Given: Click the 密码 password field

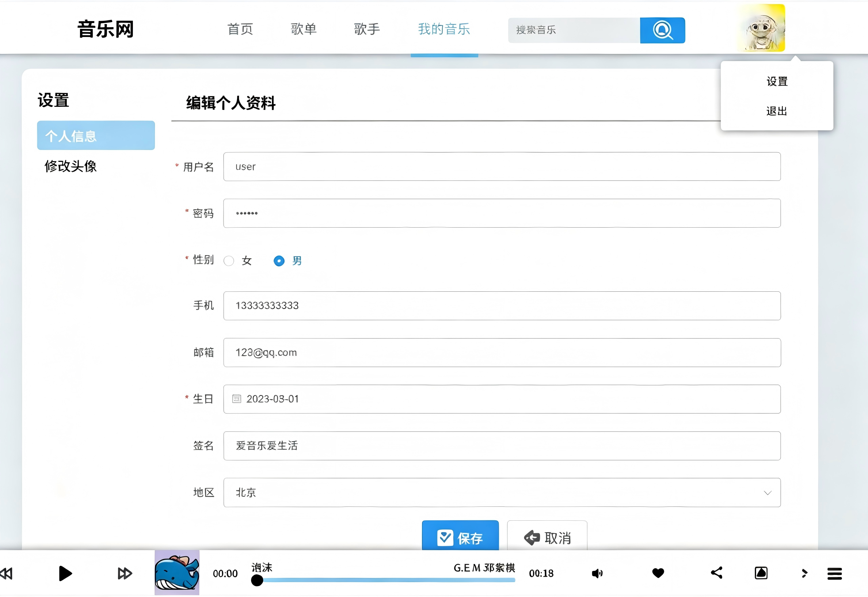Looking at the screenshot, I should [502, 213].
